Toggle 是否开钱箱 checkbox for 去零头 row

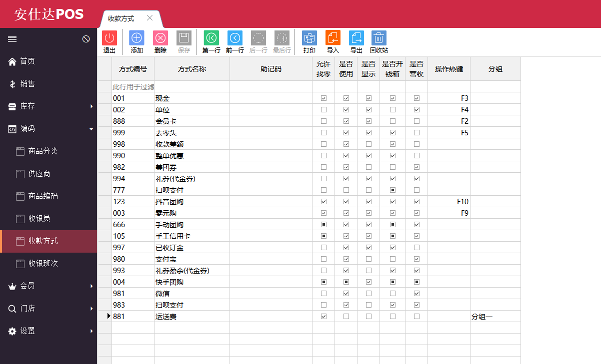coord(392,132)
